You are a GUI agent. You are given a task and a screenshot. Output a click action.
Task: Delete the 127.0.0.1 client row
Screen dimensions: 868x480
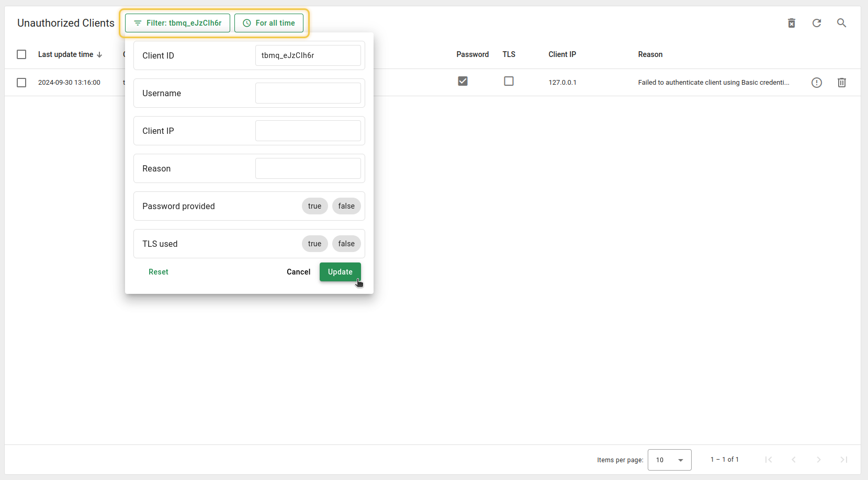coord(841,83)
